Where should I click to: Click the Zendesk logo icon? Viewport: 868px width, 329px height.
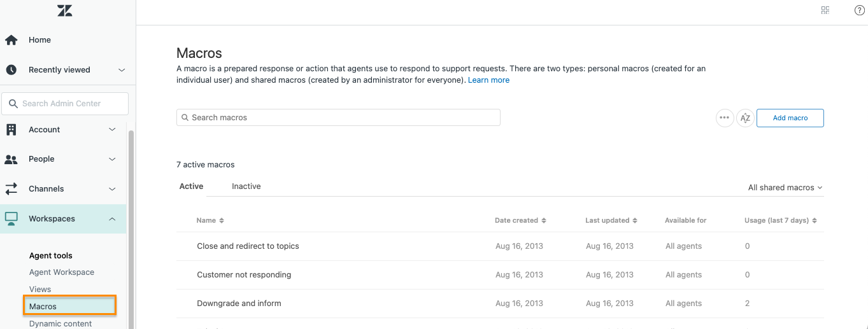(x=64, y=10)
